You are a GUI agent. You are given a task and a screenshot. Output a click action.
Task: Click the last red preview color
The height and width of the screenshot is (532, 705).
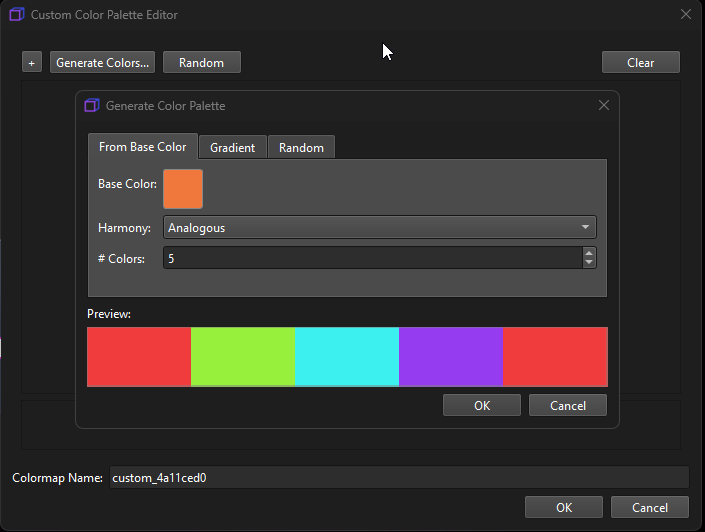click(x=555, y=357)
